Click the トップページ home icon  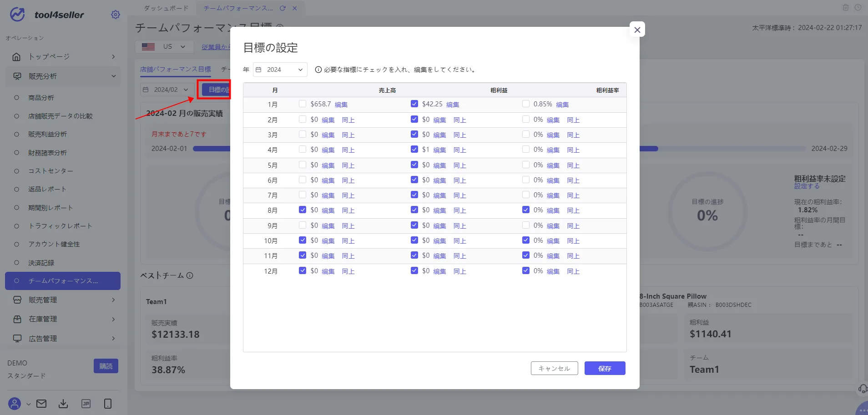coord(17,56)
